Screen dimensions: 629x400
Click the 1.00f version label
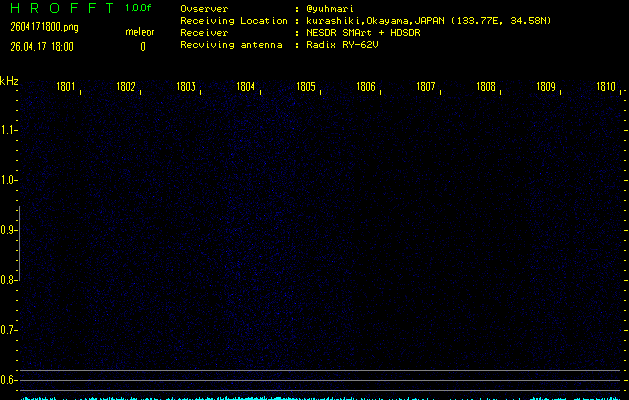pyautogui.click(x=139, y=9)
